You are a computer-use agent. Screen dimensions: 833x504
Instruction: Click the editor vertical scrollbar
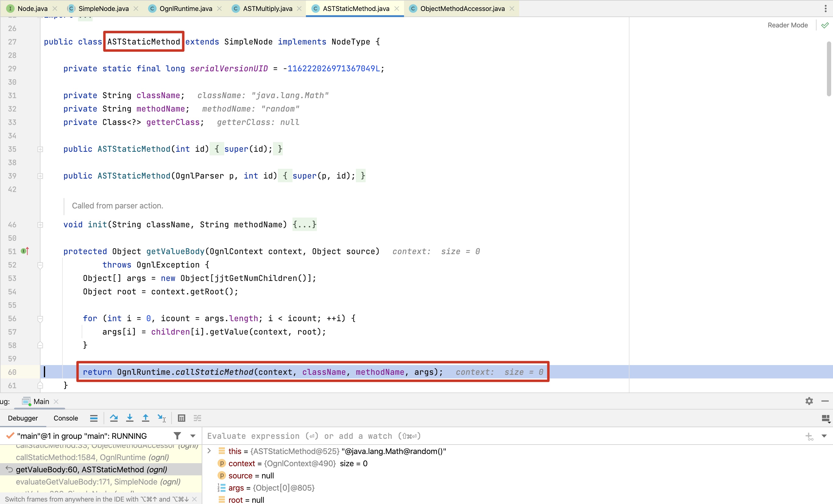[x=829, y=69]
